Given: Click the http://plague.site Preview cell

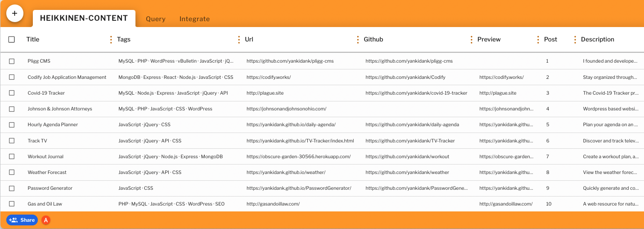Looking at the screenshot, I should pos(498,93).
